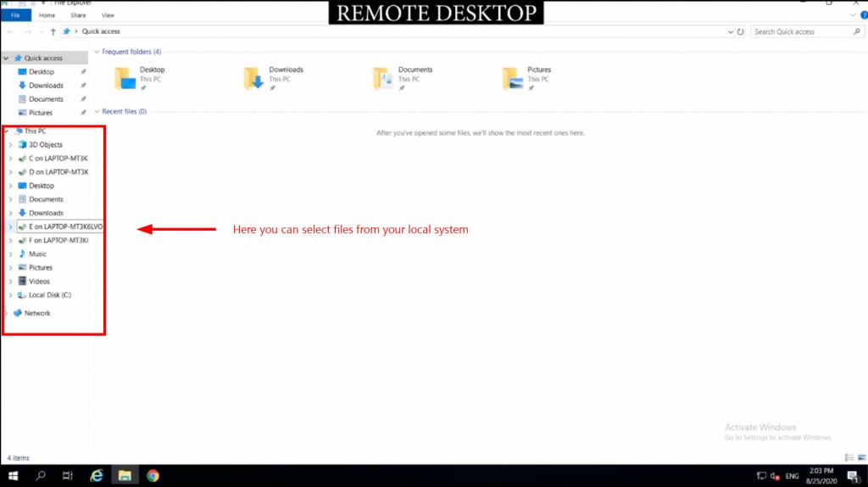Image resolution: width=868 pixels, height=487 pixels.
Task: Select Music folder in tree
Action: pos(37,254)
